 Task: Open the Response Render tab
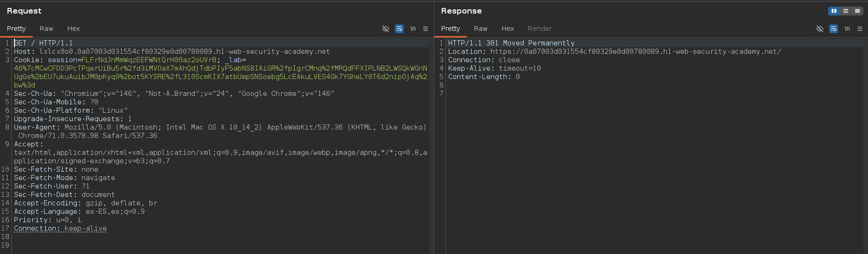pos(540,29)
